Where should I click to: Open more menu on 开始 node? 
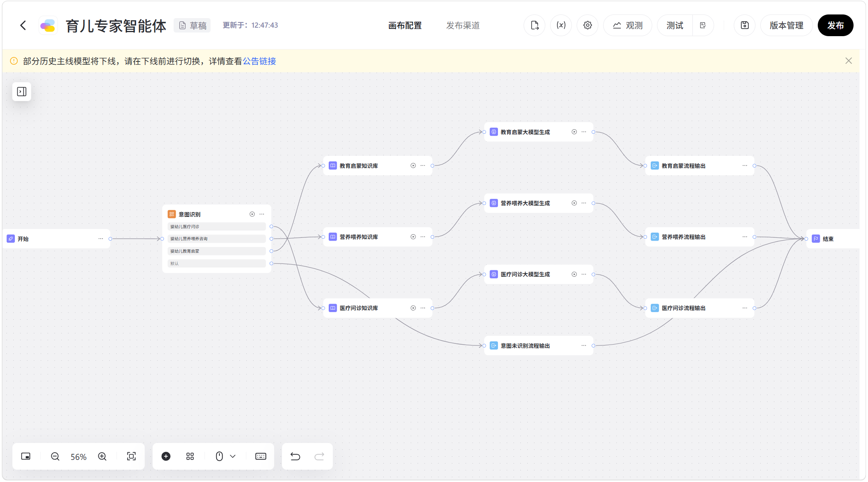(101, 239)
